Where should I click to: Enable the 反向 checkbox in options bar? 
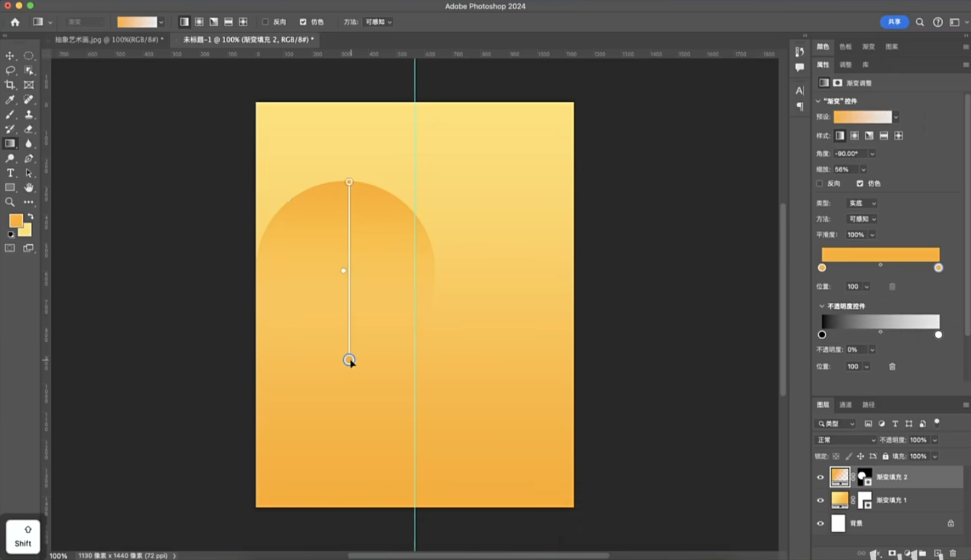265,22
